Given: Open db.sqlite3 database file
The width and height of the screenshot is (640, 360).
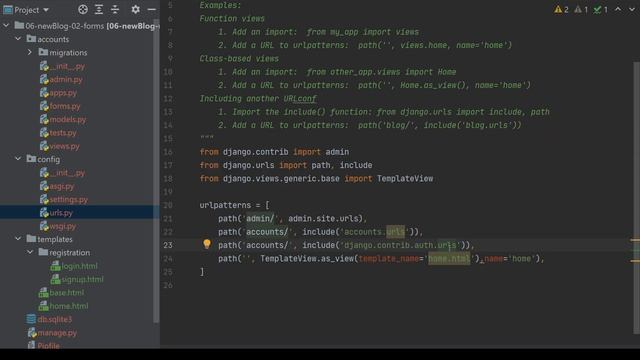Looking at the screenshot, I should pyautogui.click(x=55, y=320).
